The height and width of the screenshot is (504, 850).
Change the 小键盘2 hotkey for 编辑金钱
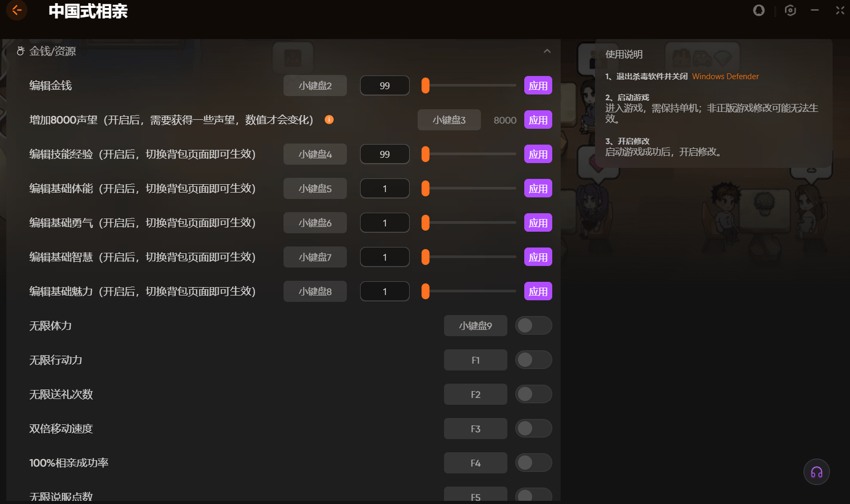click(315, 85)
